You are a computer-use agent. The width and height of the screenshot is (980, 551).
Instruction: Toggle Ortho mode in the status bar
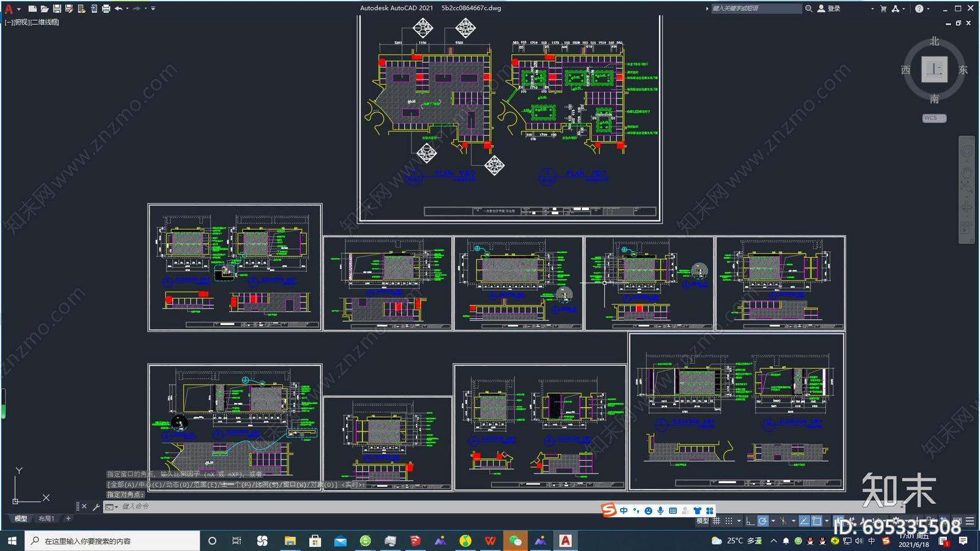[750, 521]
